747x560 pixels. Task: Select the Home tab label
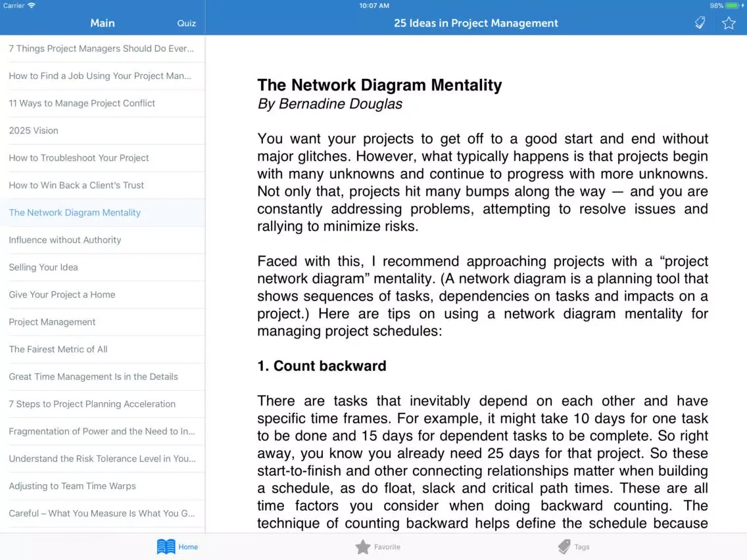(188, 547)
